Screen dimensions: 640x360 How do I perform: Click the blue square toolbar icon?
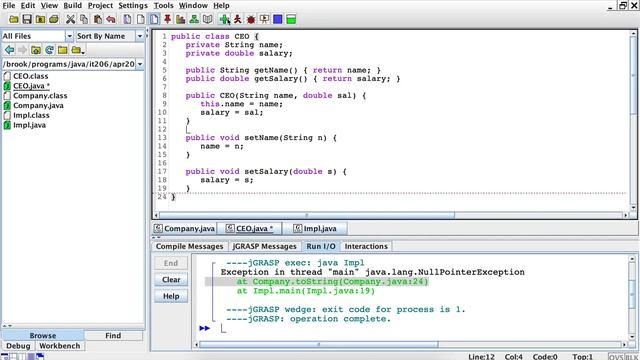tap(278, 19)
